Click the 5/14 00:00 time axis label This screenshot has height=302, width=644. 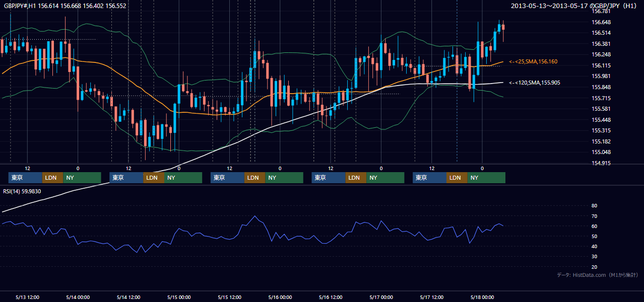(x=78, y=297)
